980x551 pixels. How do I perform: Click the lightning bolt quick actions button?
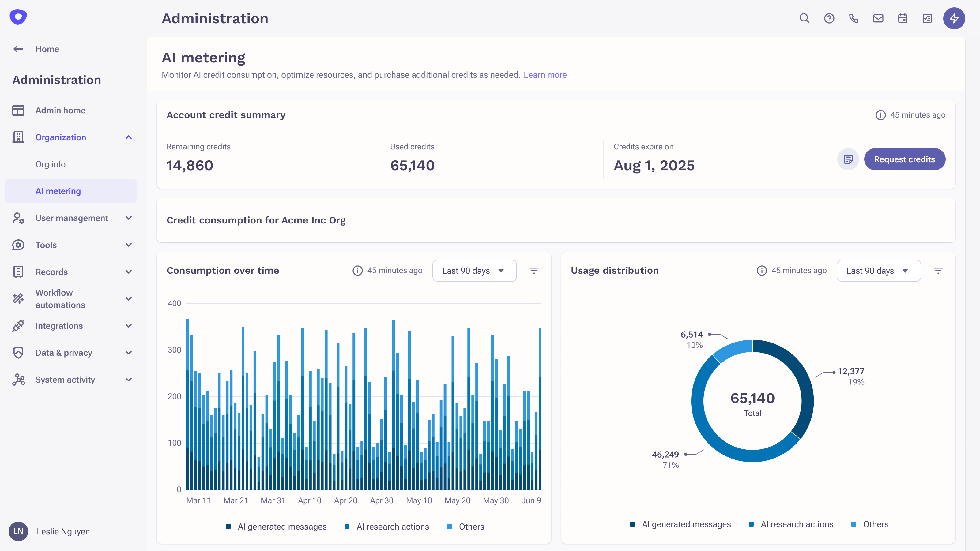(954, 18)
